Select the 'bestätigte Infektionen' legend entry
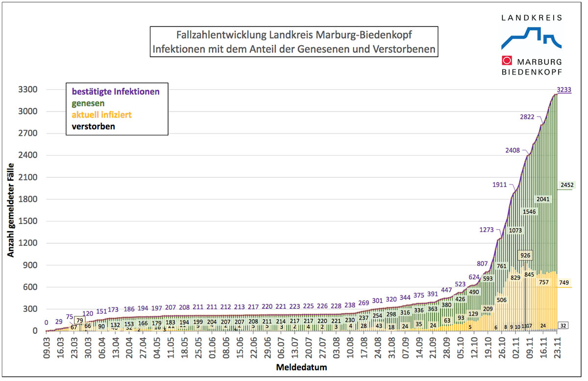 (x=116, y=91)
